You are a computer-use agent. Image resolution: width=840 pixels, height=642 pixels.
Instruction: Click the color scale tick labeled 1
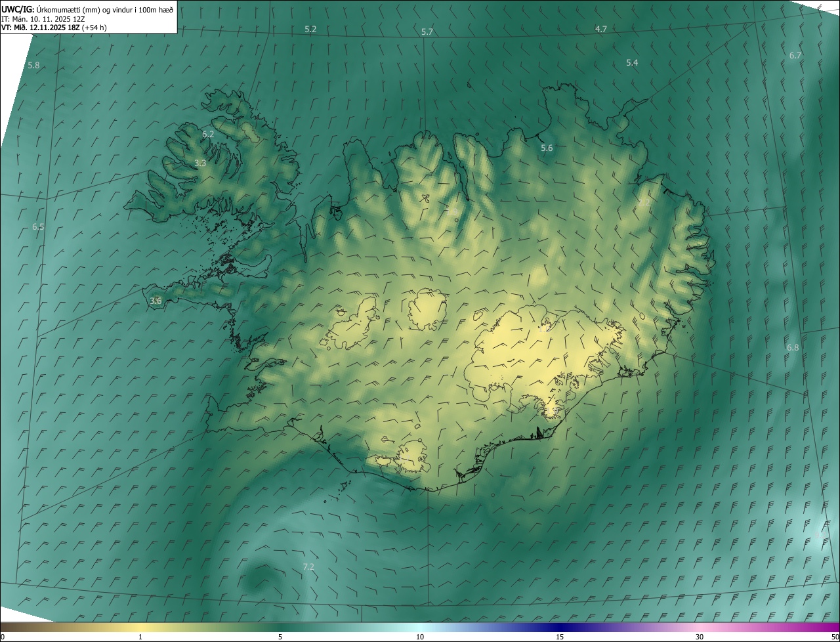coord(140,637)
